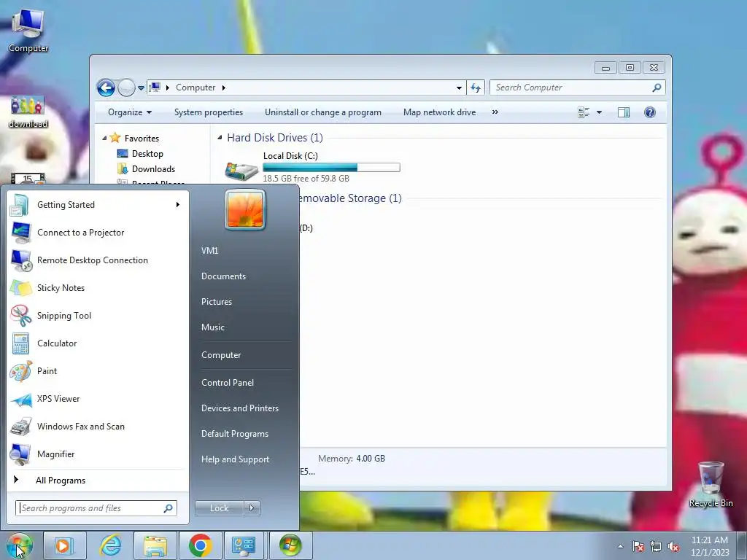Image resolution: width=747 pixels, height=560 pixels.
Task: Click the Local Disk (C:) usage bar
Action: click(332, 167)
